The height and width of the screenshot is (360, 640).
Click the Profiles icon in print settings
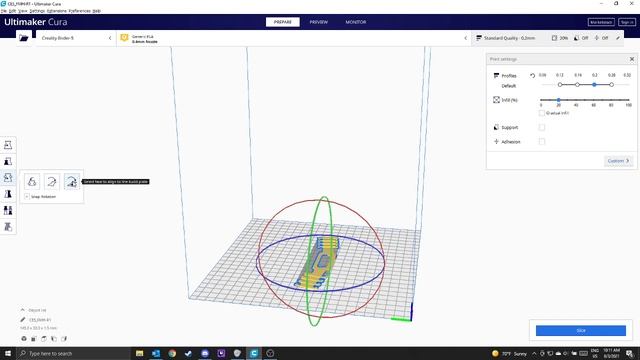pos(496,76)
